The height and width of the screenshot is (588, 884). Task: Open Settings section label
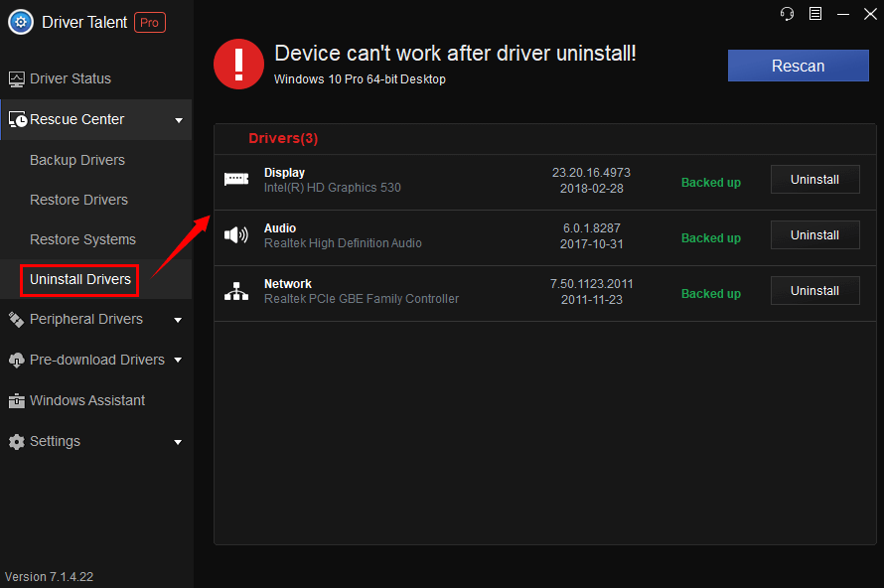(55, 441)
